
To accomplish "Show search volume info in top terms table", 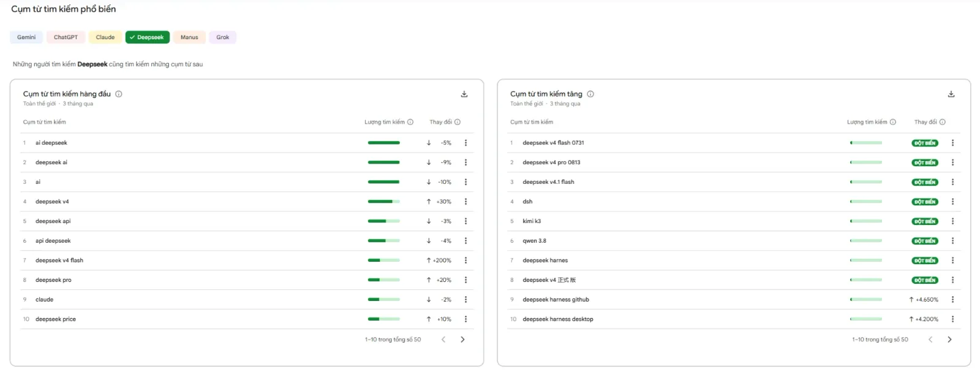I will click(x=410, y=122).
